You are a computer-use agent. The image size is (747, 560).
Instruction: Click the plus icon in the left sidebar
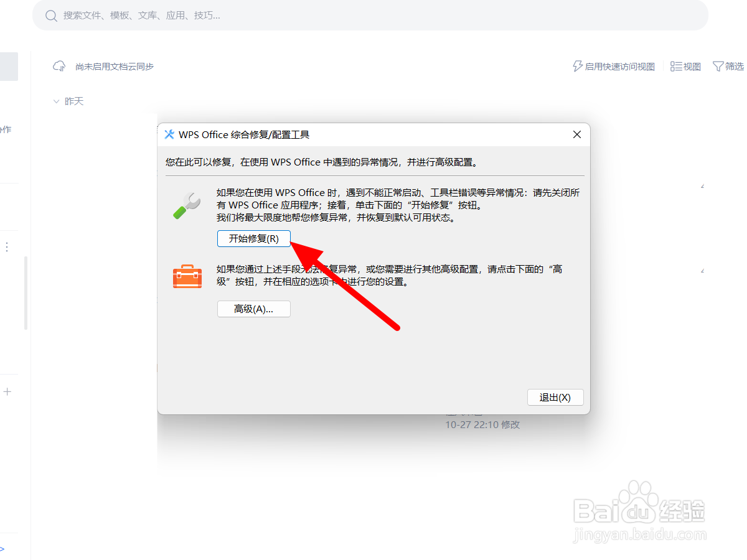(9, 391)
